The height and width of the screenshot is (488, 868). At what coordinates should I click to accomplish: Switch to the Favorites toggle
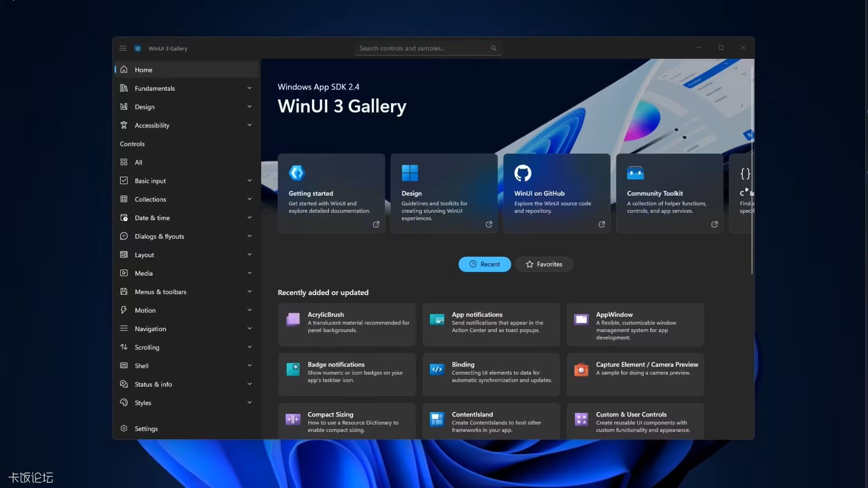[544, 264]
